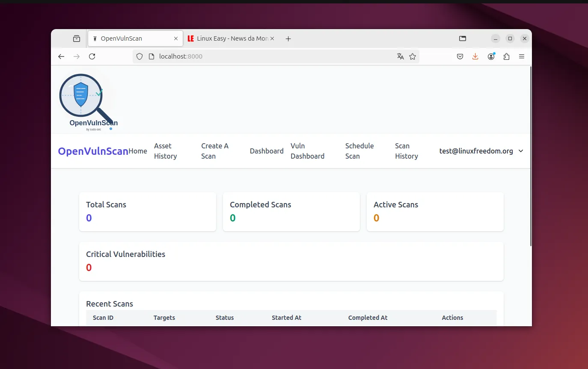Open Scan History

click(406, 151)
